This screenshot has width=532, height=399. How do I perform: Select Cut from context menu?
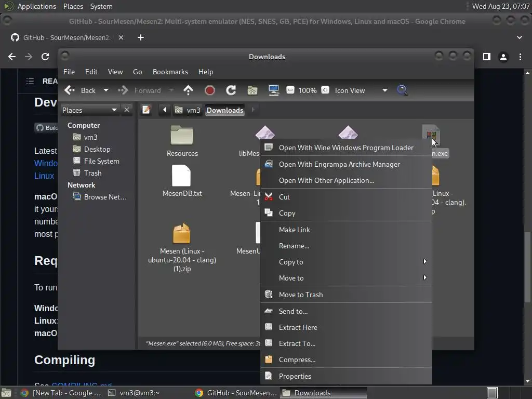click(x=346, y=197)
